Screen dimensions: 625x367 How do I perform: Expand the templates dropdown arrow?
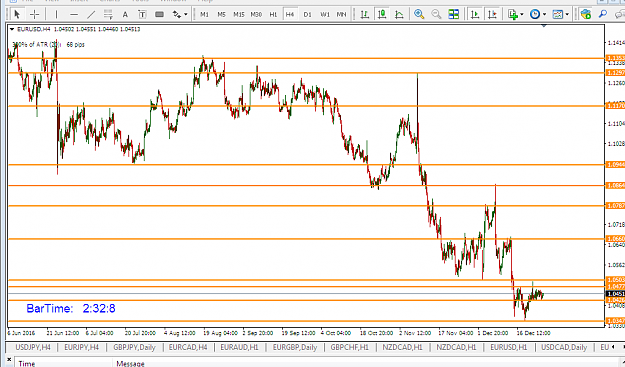(x=567, y=15)
